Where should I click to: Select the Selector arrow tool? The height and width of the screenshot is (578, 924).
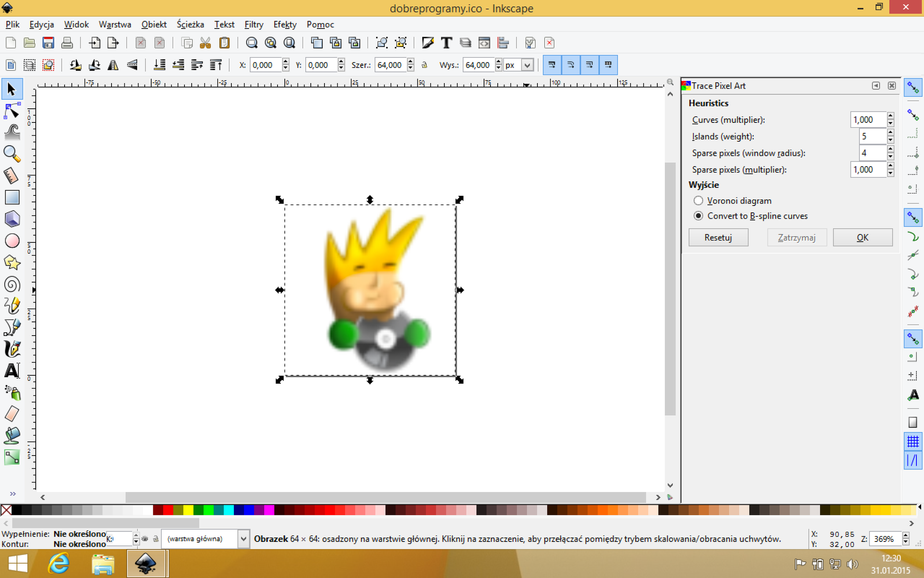12,89
